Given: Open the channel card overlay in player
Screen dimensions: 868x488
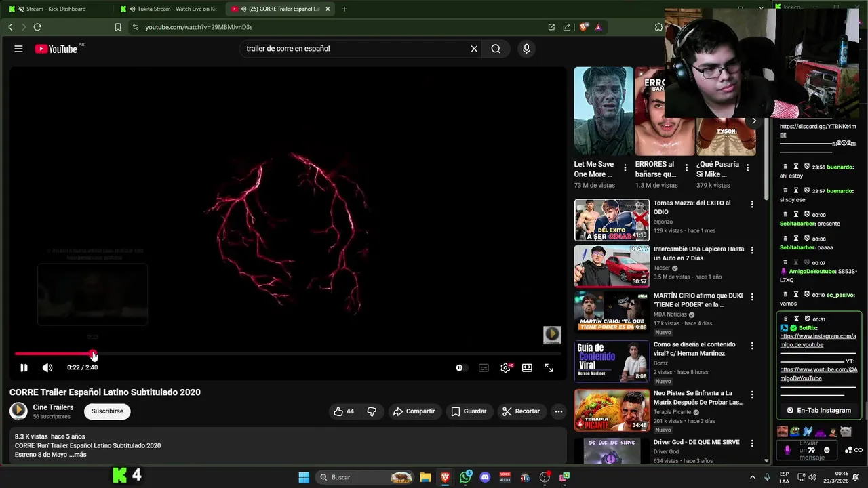Looking at the screenshot, I should point(552,335).
